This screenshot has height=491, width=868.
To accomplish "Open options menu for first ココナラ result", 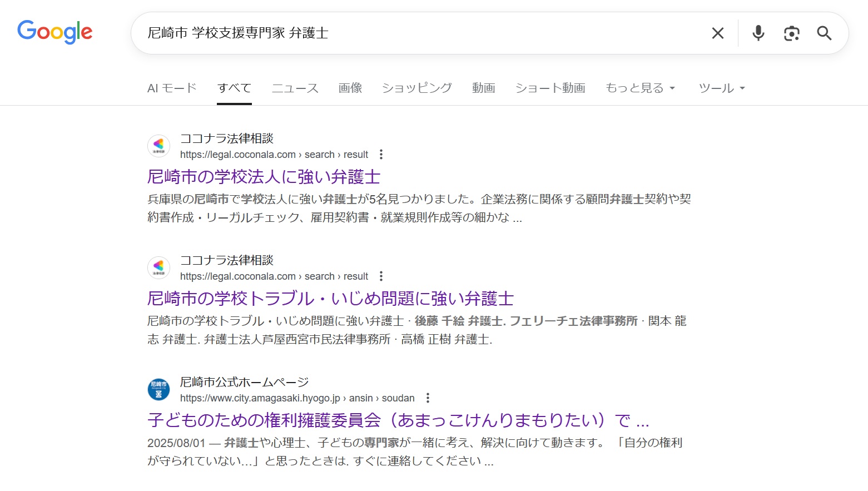I will (x=381, y=155).
